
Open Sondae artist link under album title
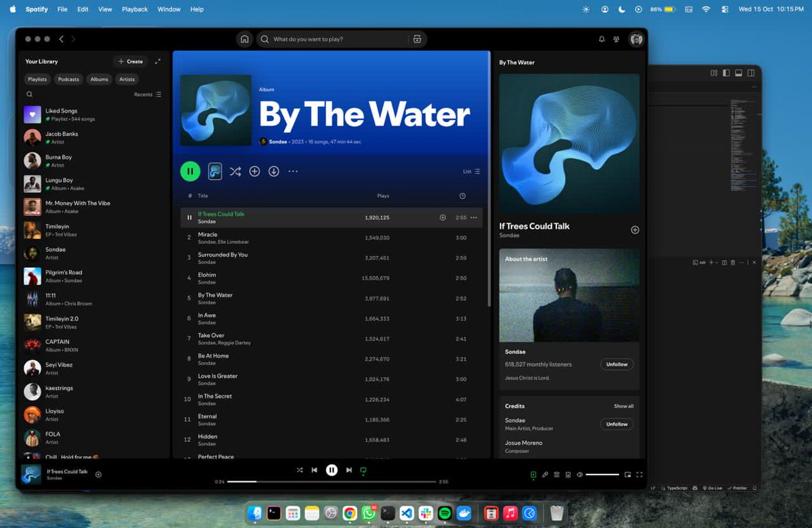click(x=277, y=141)
